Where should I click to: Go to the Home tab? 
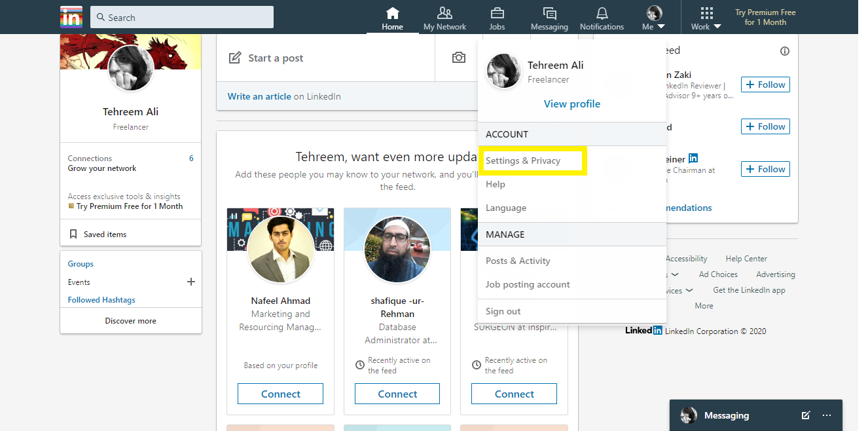[392, 18]
